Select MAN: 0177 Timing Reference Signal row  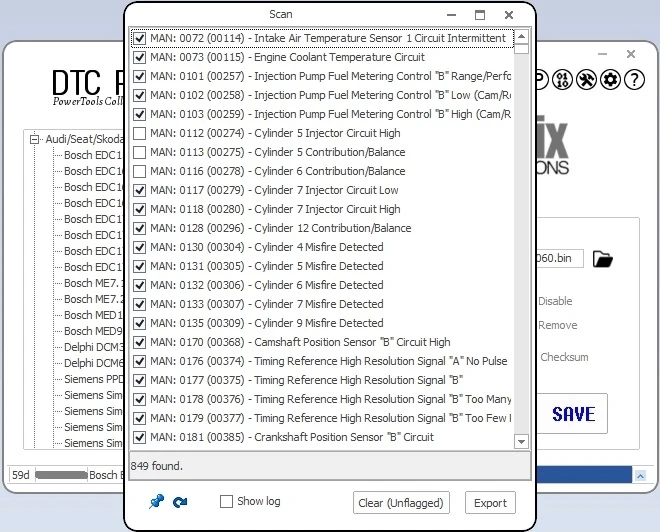click(306, 380)
